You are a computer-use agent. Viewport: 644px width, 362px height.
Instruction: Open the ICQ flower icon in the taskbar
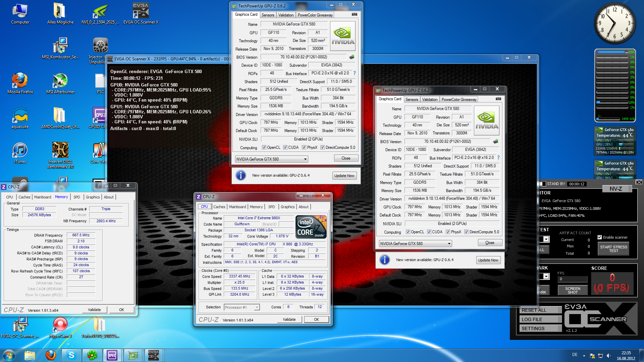[x=92, y=355]
